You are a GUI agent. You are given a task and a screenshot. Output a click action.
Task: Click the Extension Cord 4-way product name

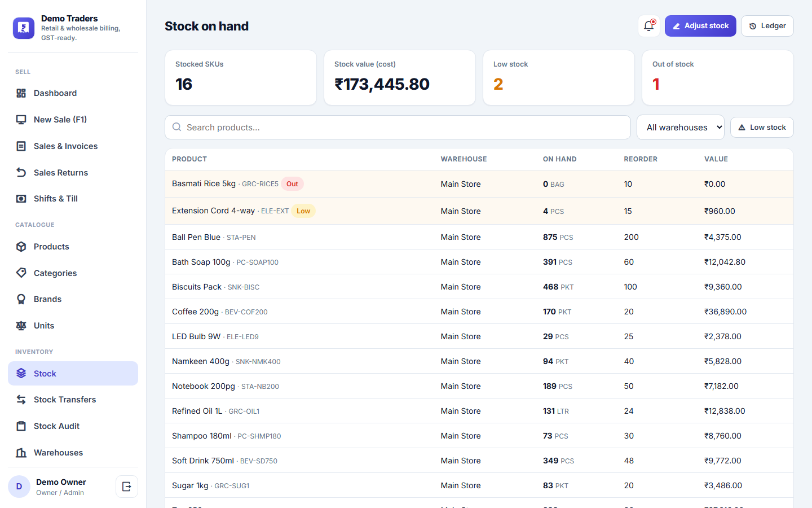click(x=213, y=211)
